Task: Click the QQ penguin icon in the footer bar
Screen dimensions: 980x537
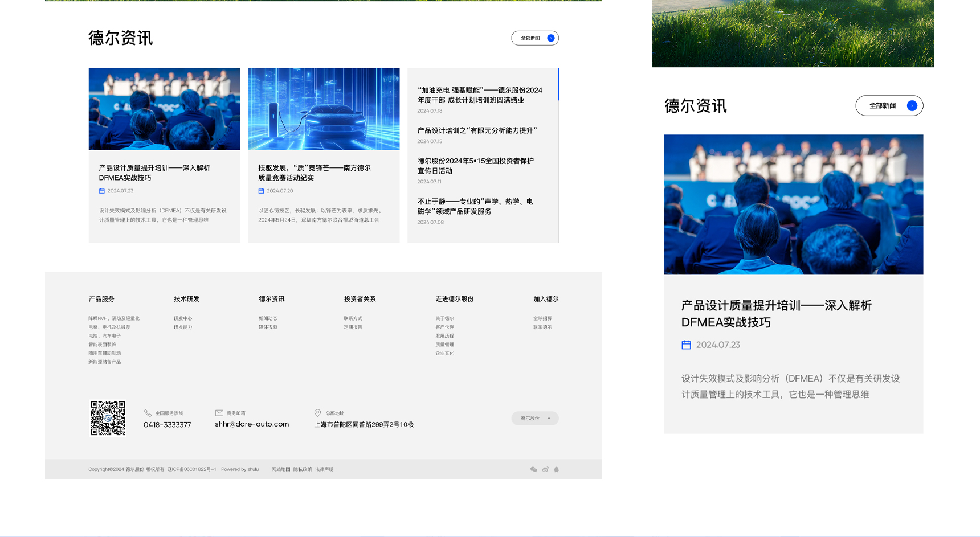Action: pyautogui.click(x=557, y=469)
